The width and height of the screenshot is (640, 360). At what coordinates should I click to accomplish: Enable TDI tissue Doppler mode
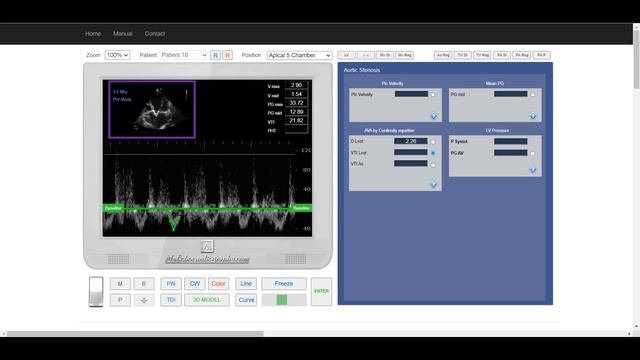(x=171, y=300)
